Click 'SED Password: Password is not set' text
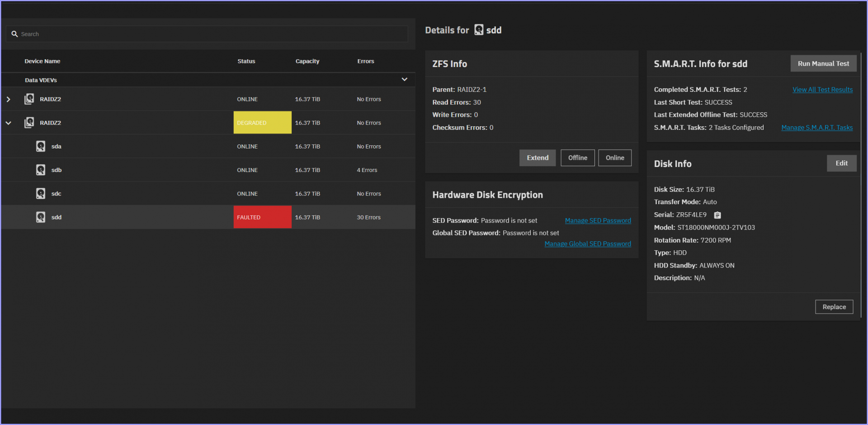The width and height of the screenshot is (868, 425). tap(485, 220)
